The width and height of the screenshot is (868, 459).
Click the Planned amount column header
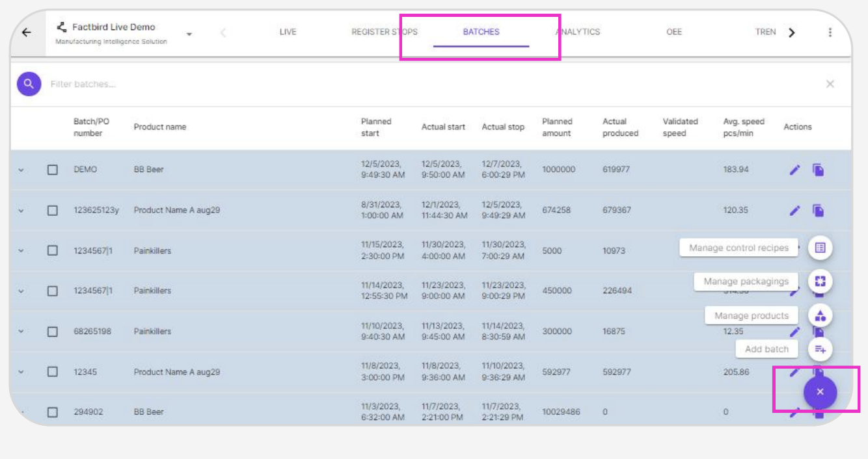click(557, 127)
